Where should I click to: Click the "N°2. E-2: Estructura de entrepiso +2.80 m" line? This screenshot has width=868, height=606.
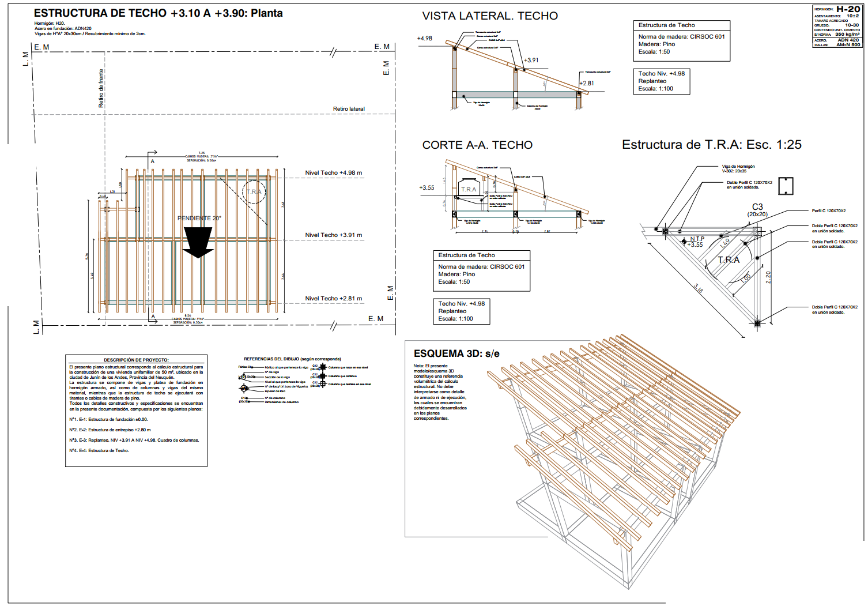tap(110, 430)
